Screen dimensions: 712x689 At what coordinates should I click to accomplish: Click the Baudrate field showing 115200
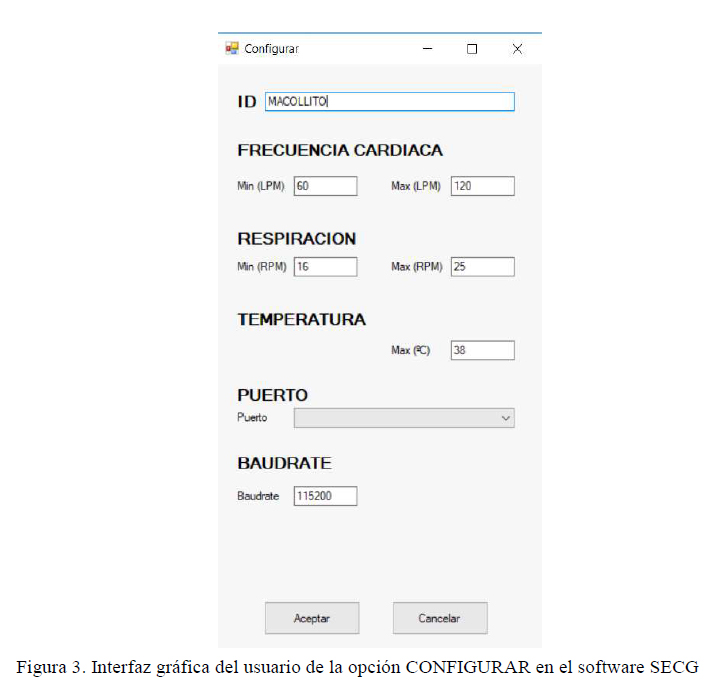tap(326, 496)
